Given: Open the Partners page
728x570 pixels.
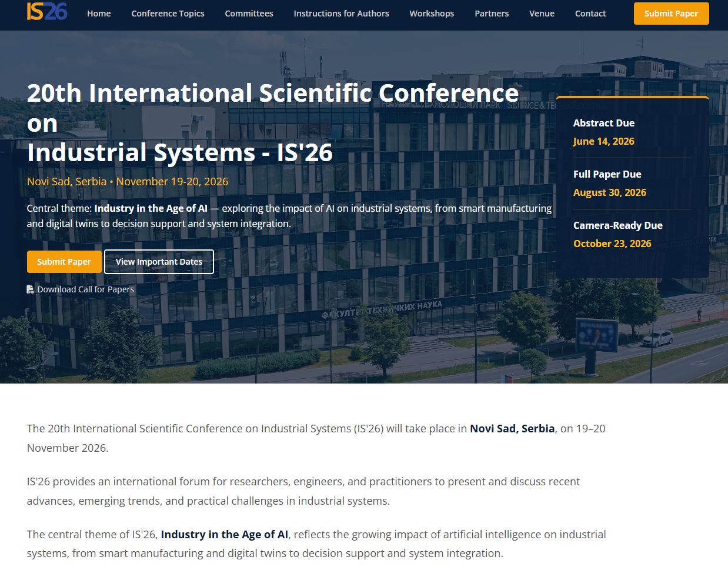Looking at the screenshot, I should (492, 13).
